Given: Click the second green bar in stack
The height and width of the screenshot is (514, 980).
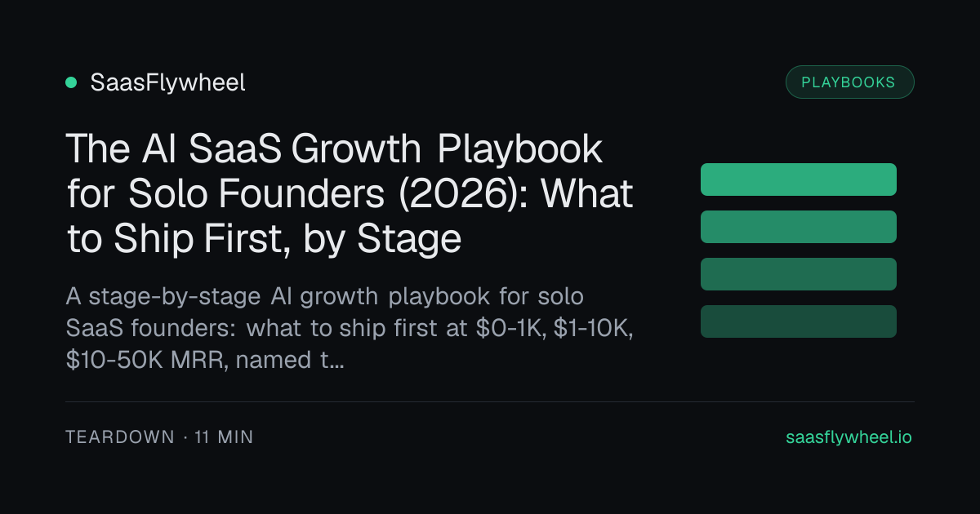Looking at the screenshot, I should point(799,227).
